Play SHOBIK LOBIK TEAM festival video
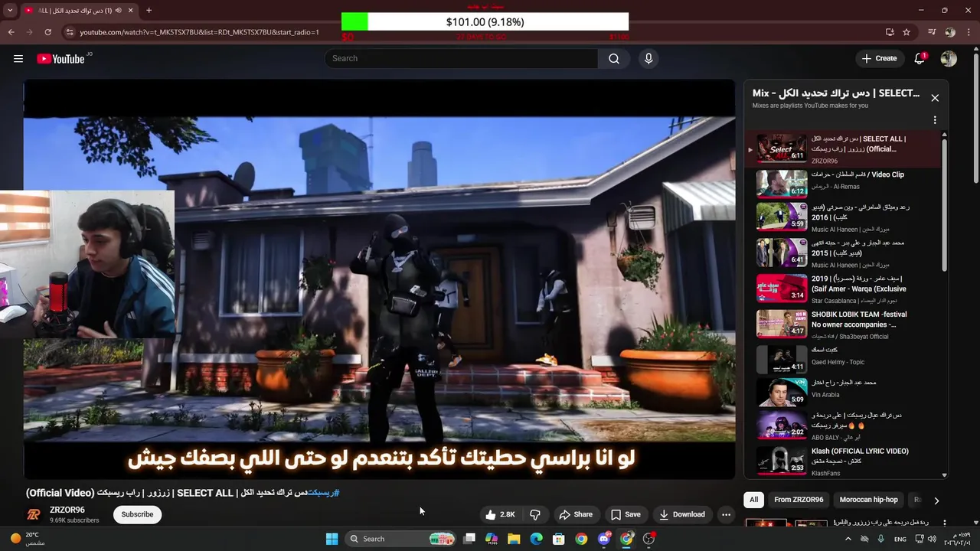 (842, 324)
